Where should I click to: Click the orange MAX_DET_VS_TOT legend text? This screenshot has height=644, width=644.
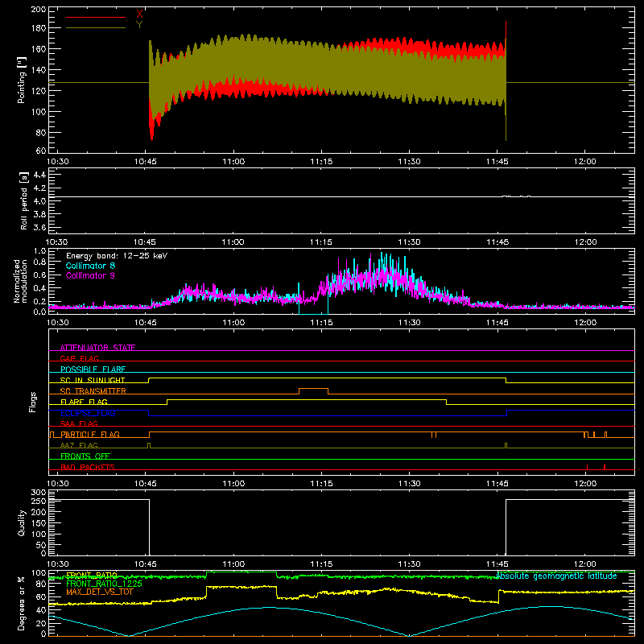pos(100,592)
